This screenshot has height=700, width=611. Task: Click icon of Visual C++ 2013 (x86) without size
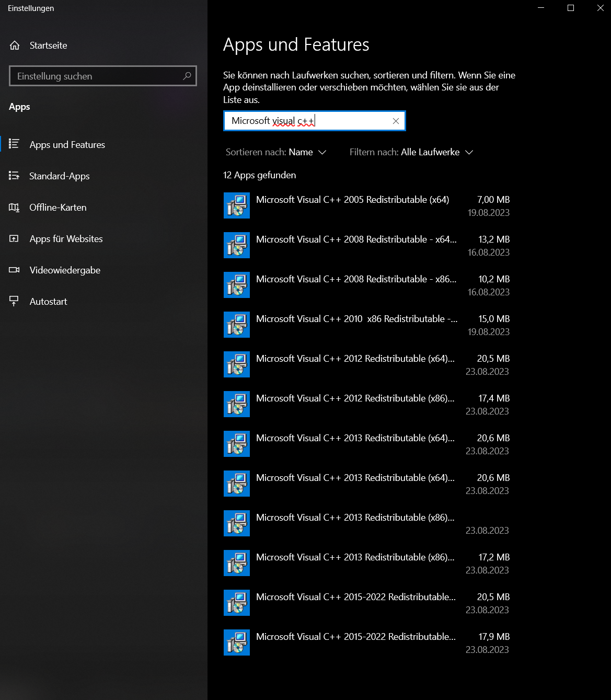pyautogui.click(x=237, y=523)
